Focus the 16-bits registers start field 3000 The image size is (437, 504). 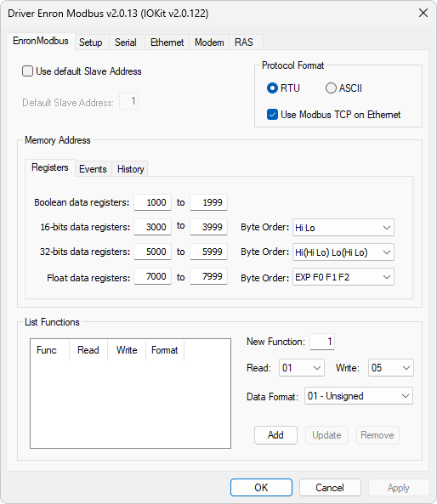tap(153, 227)
